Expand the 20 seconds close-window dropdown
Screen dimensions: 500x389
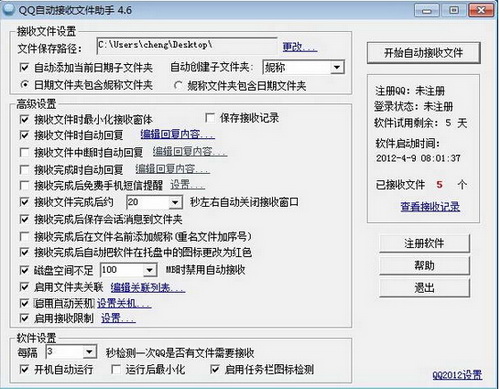(x=175, y=202)
